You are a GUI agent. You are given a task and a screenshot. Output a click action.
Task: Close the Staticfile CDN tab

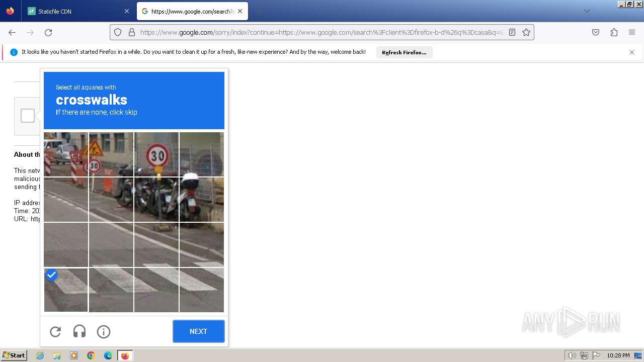point(126,11)
